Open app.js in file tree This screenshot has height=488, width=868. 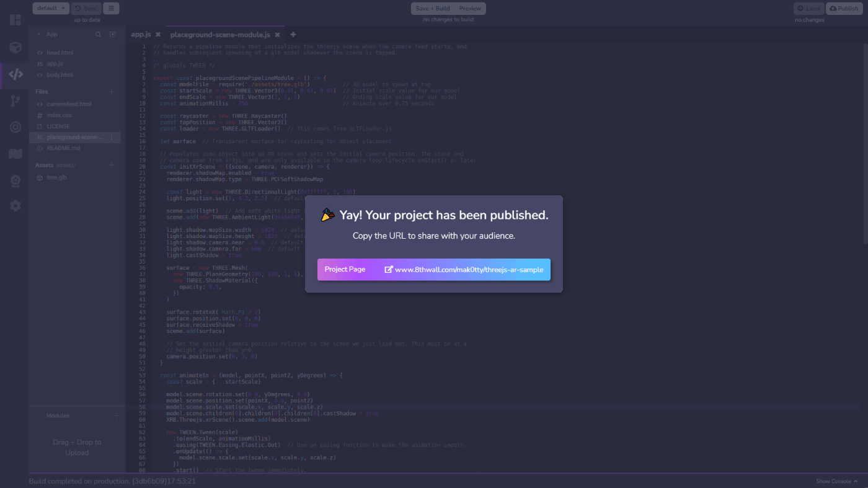[55, 64]
